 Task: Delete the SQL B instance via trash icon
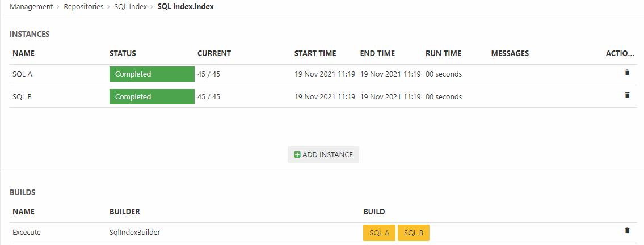pos(627,95)
